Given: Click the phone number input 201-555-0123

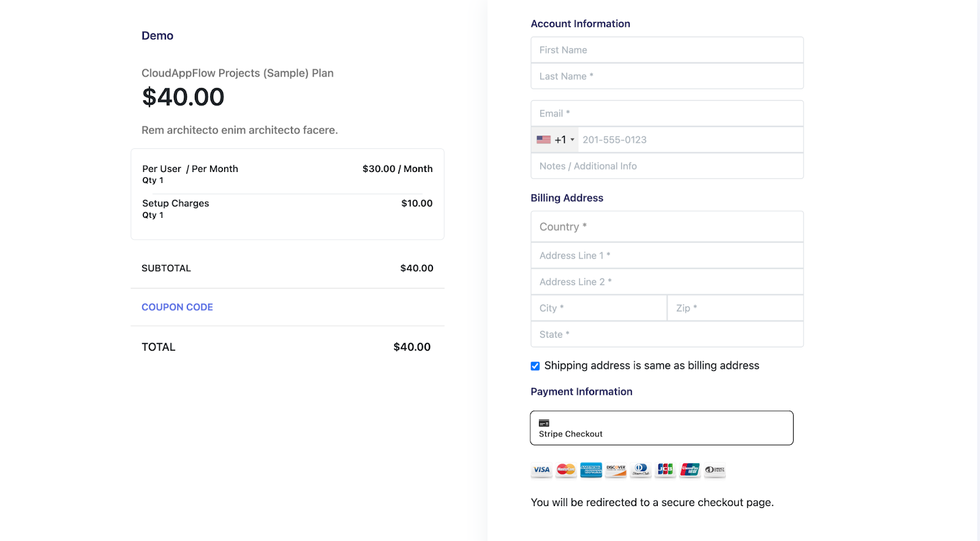Looking at the screenshot, I should click(x=690, y=140).
